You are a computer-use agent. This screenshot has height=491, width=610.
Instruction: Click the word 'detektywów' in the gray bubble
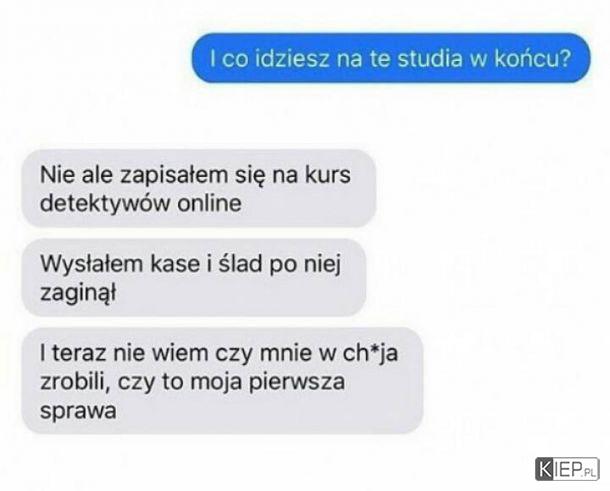[x=105, y=203]
